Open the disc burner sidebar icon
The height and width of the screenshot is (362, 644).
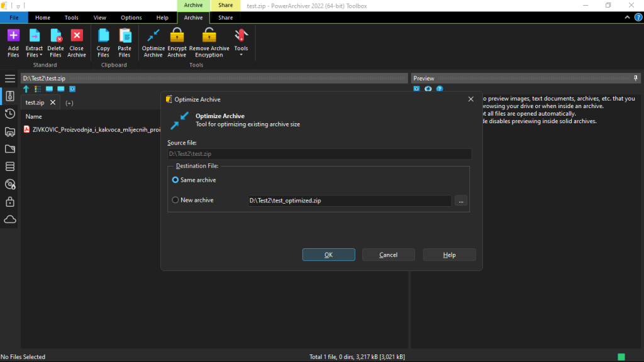click(x=10, y=184)
